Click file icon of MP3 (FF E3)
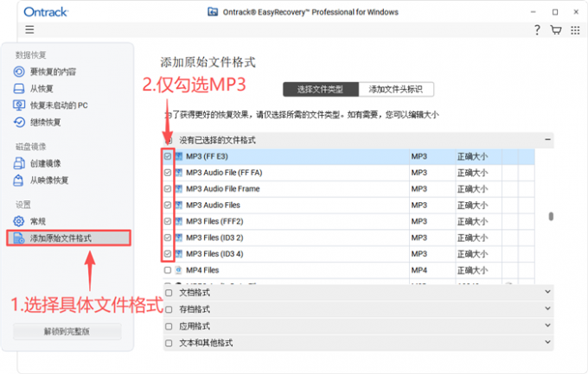The width and height of the screenshot is (588, 374). click(x=179, y=156)
